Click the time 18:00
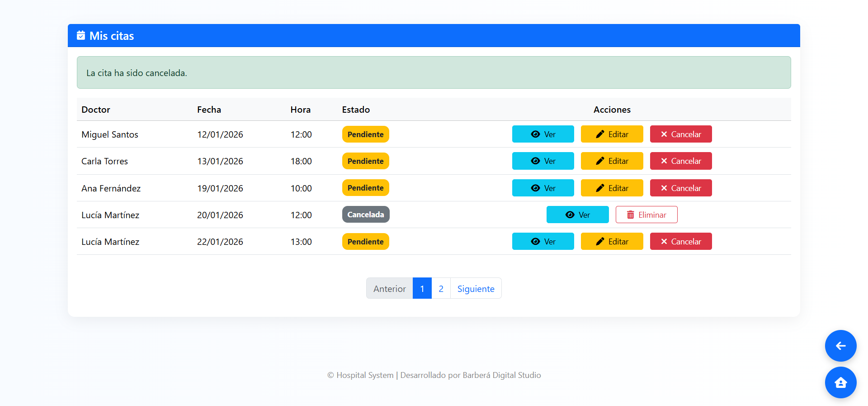This screenshot has width=868, height=406. click(301, 161)
